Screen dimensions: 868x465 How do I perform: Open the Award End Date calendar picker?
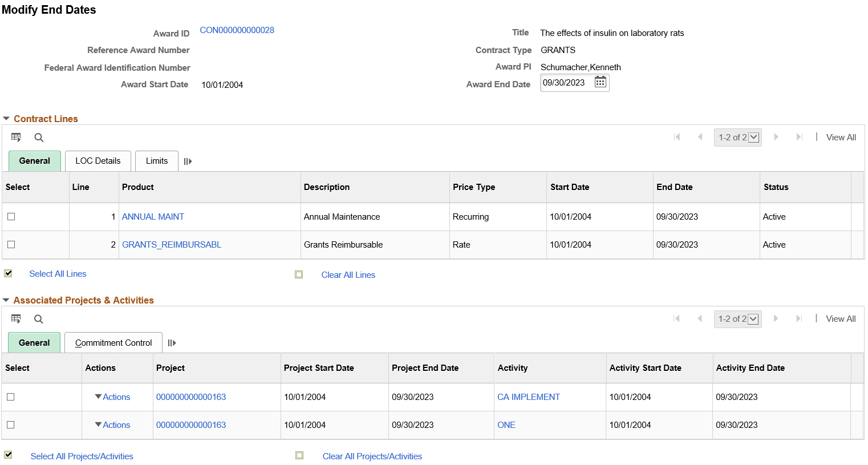point(600,82)
